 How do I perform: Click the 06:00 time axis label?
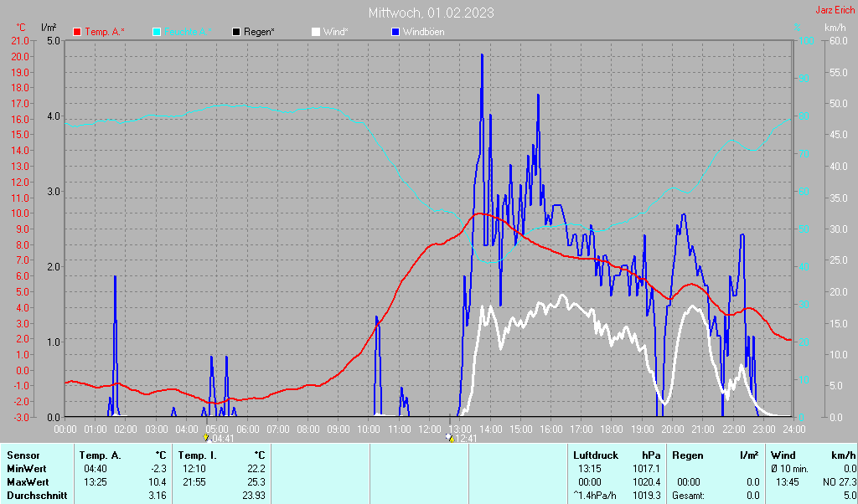(x=247, y=429)
